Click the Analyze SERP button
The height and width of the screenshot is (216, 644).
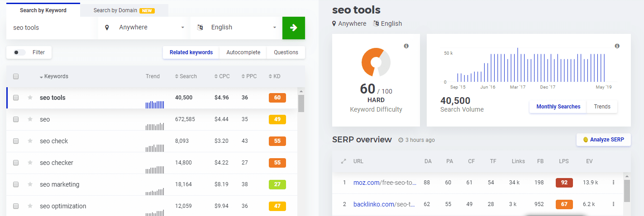click(x=604, y=140)
